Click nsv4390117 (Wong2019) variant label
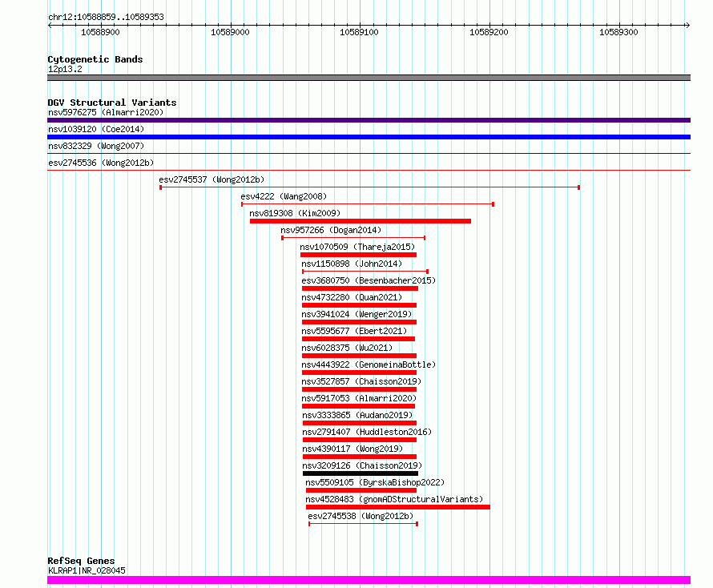Image resolution: width=713 pixels, height=588 pixels. pos(352,449)
